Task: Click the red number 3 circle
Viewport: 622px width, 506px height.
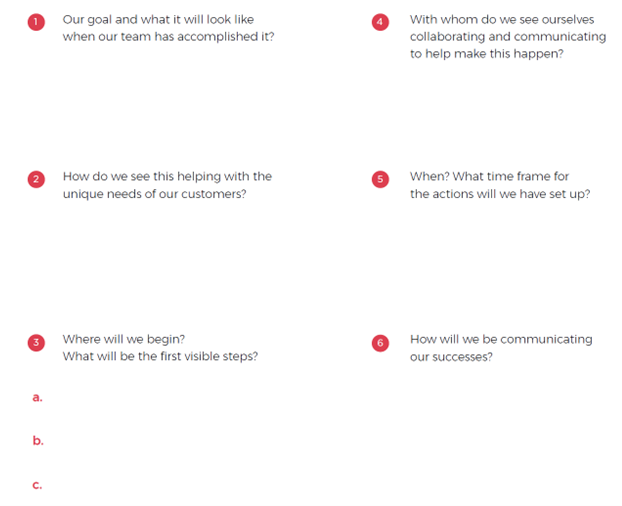Action: (36, 343)
